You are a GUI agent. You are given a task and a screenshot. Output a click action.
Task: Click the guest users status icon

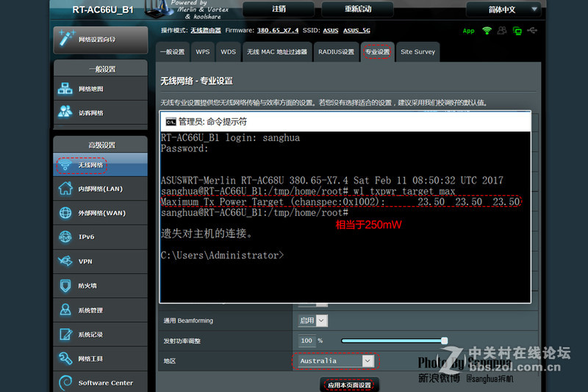point(502,30)
